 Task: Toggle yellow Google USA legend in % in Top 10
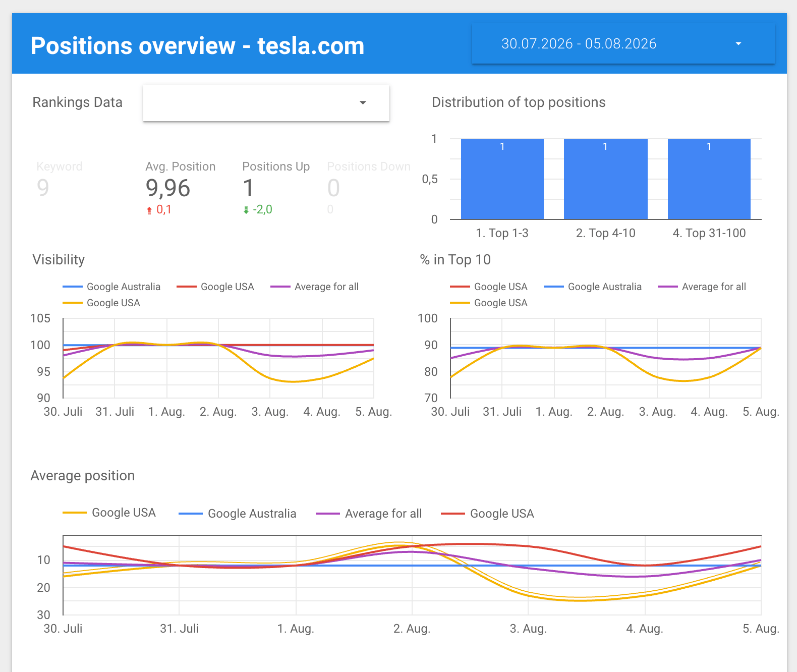point(489,303)
